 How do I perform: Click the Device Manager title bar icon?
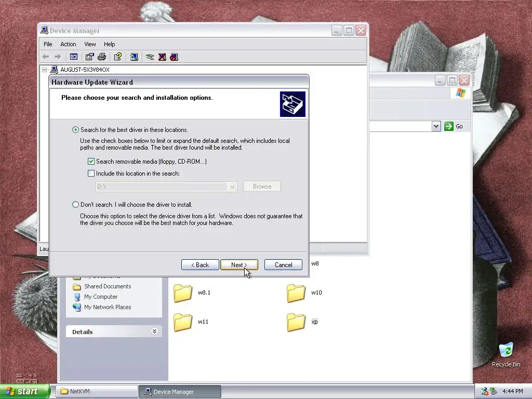pyautogui.click(x=44, y=31)
